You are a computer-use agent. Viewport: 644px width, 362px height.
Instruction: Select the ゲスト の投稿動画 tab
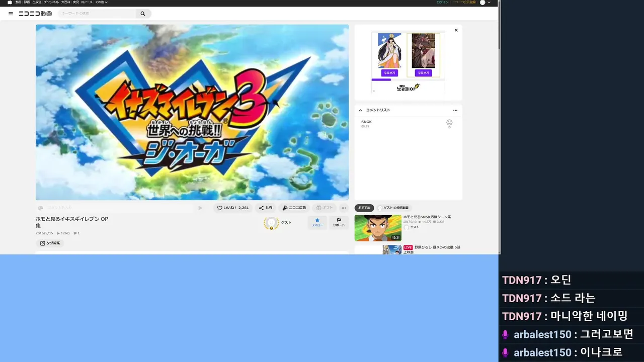(x=393, y=208)
